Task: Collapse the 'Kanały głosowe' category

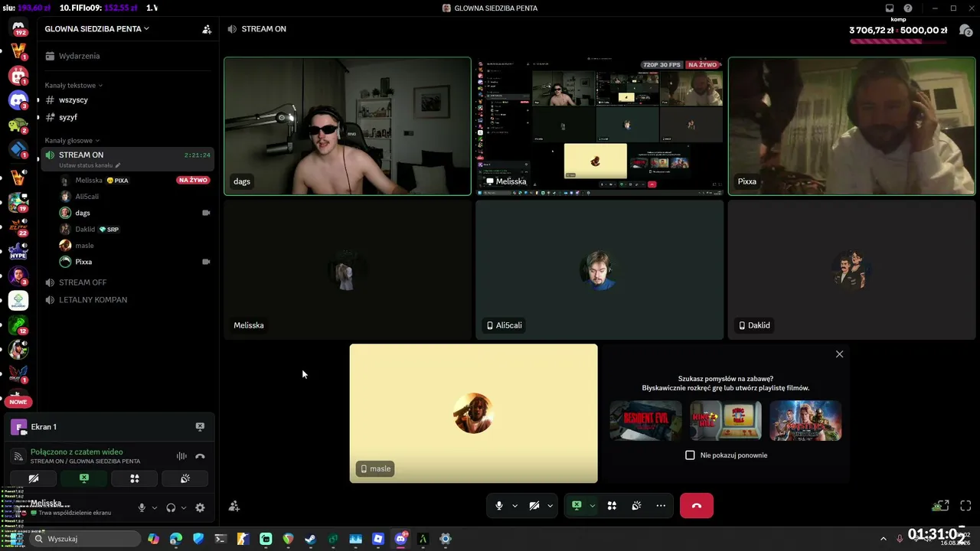Action: (72, 141)
